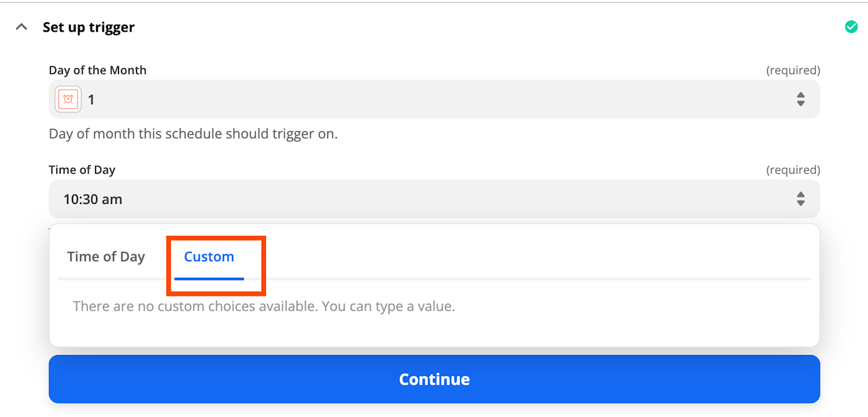Image resolution: width=868 pixels, height=417 pixels.
Task: Click the green checkmark status icon
Action: (x=851, y=27)
